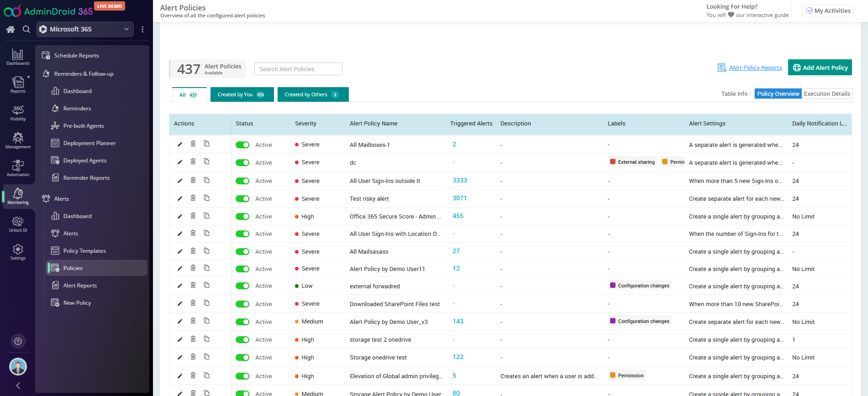Disable the All Mailboxes-1 policy toggle
This screenshot has width=868, height=396.
(242, 145)
